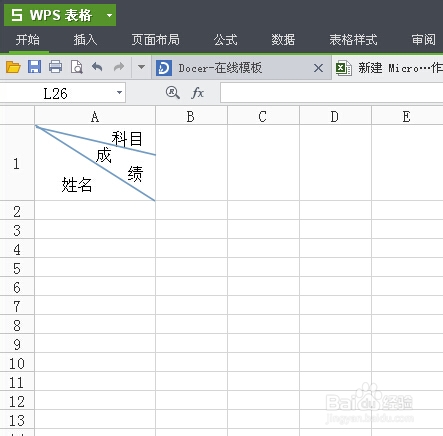Save the workbook with the floppy icon
The image size is (443, 436).
(34, 67)
